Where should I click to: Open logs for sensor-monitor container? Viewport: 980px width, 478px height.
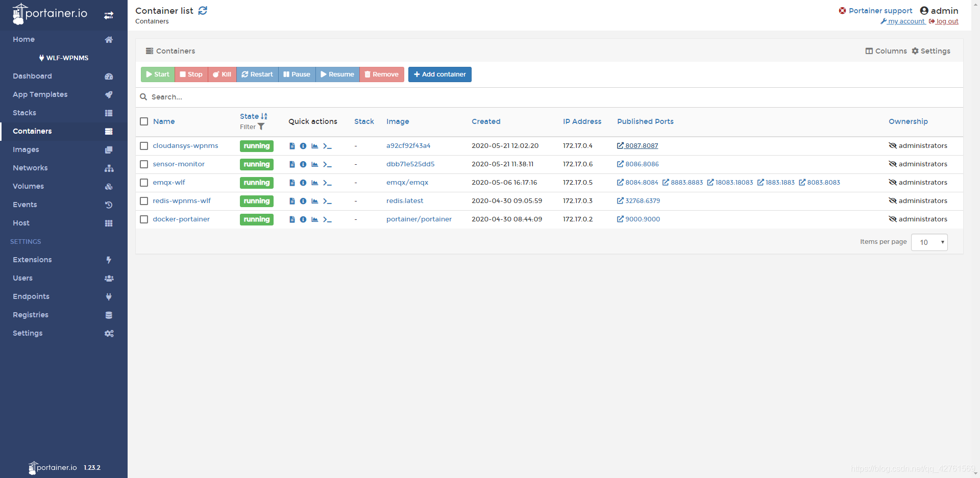point(292,164)
